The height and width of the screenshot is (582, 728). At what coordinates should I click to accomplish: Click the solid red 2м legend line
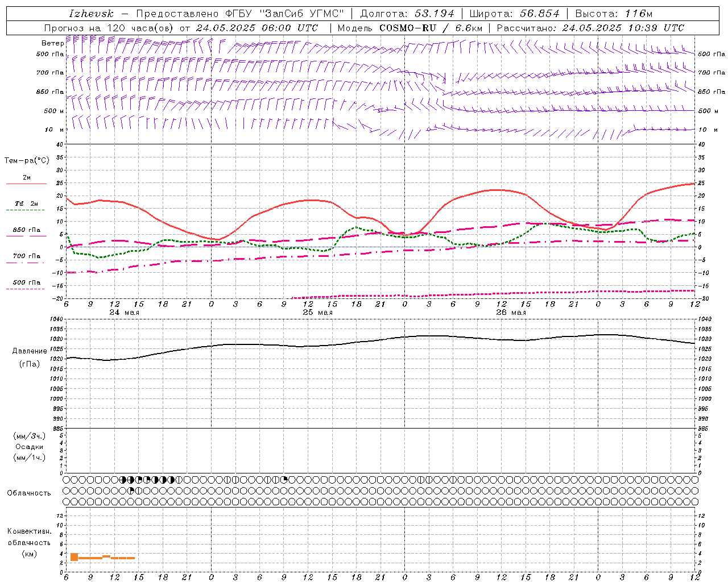tap(26, 184)
